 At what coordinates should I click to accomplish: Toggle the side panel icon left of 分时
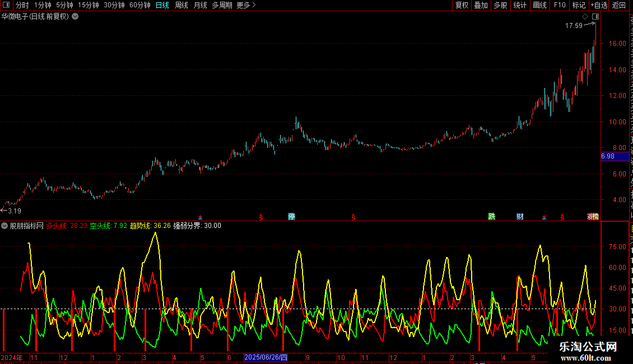pyautogui.click(x=6, y=5)
